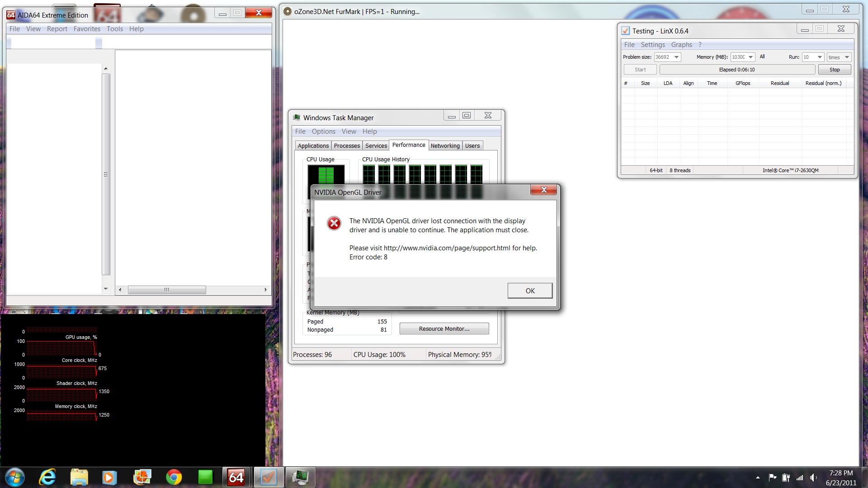
Task: Switch to Processes tab in Task Manager
Action: click(347, 145)
